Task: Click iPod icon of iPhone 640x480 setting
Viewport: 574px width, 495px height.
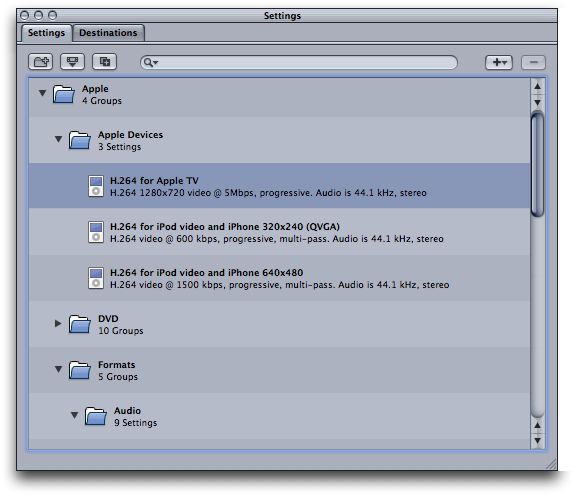Action: click(x=96, y=278)
